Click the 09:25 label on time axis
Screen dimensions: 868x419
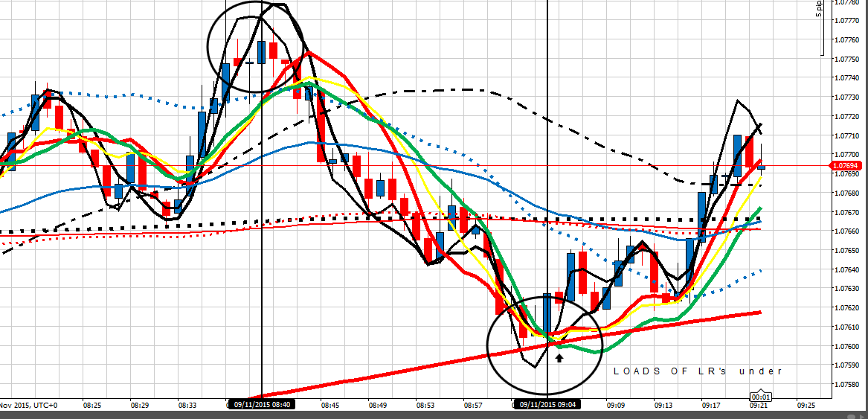(806, 406)
